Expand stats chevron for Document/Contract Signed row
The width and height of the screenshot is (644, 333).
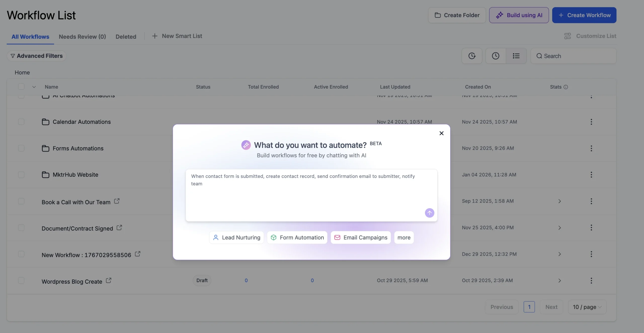(559, 228)
